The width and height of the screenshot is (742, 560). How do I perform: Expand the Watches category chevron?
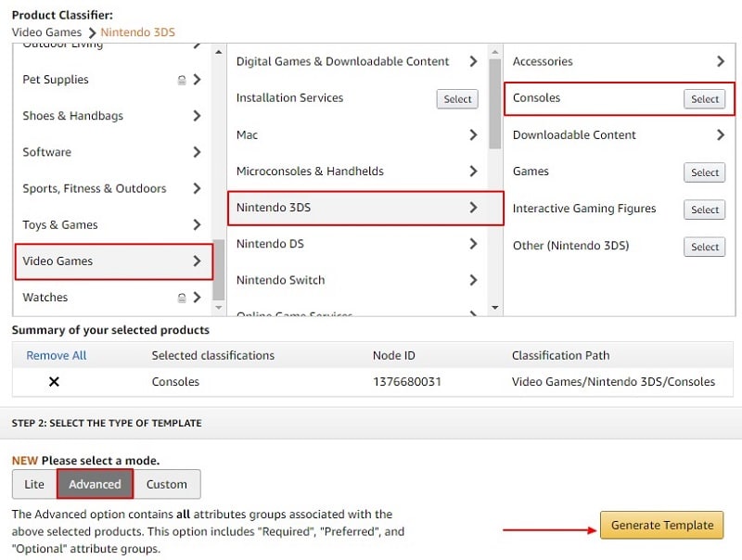pos(198,297)
